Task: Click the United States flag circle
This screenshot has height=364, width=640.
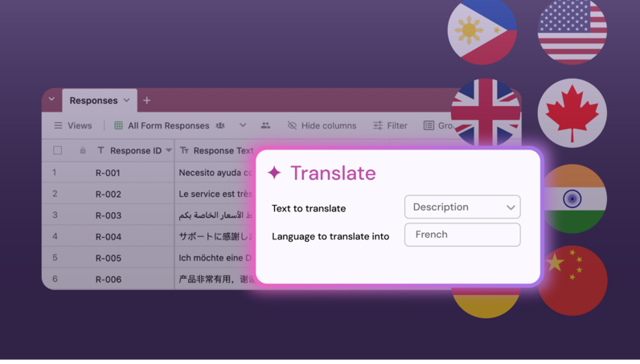Action: 572,31
